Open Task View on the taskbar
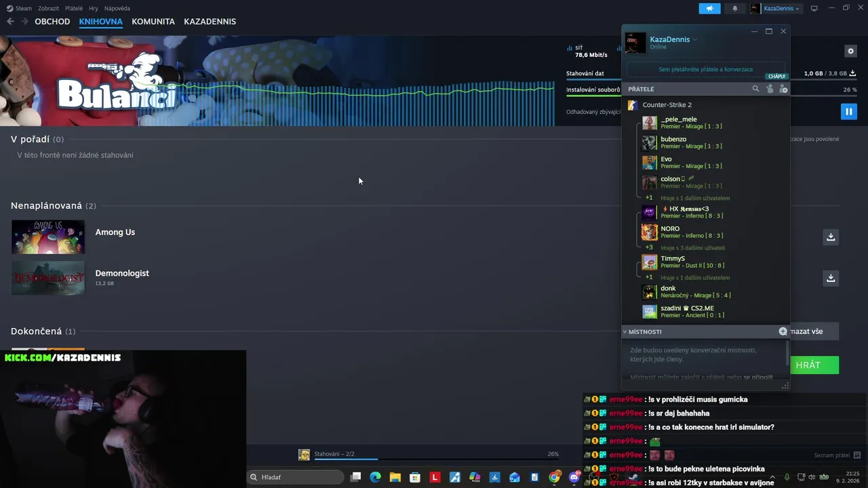 [355, 477]
